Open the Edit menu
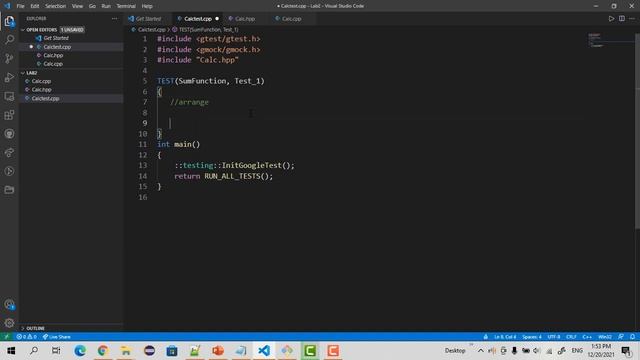The image size is (640, 360). click(35, 6)
